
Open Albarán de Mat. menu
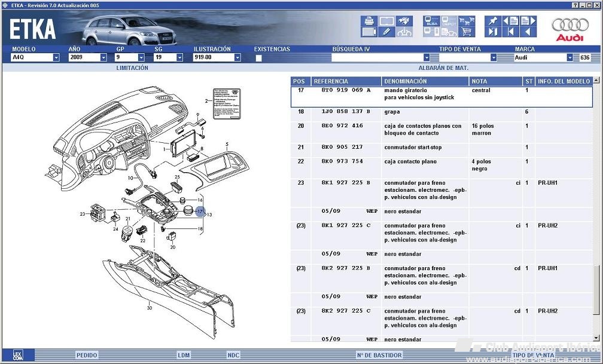443,68
